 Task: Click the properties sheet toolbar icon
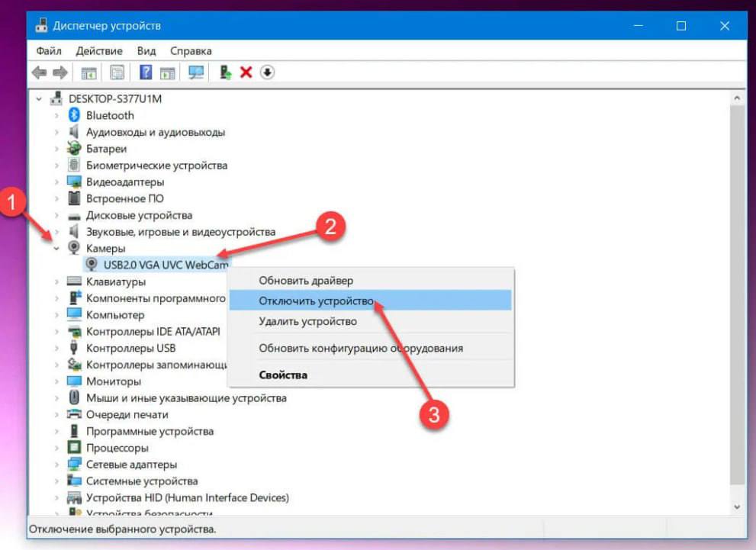click(117, 72)
